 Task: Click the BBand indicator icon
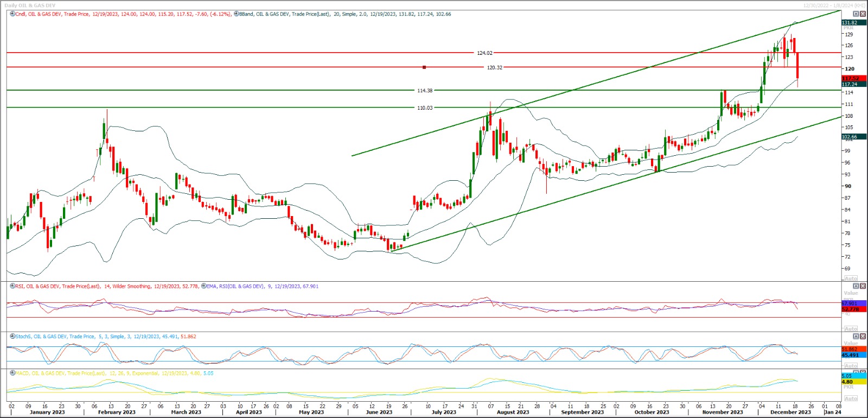pos(237,14)
